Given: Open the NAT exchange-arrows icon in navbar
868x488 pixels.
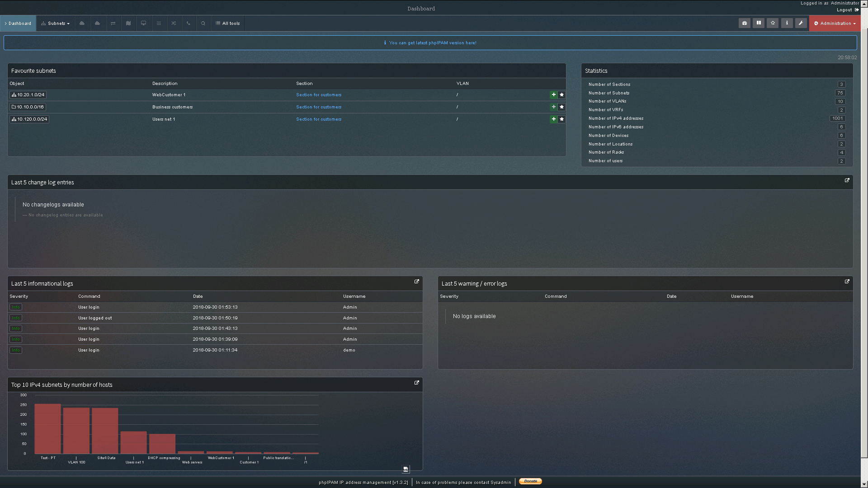Looking at the screenshot, I should pyautogui.click(x=113, y=23).
